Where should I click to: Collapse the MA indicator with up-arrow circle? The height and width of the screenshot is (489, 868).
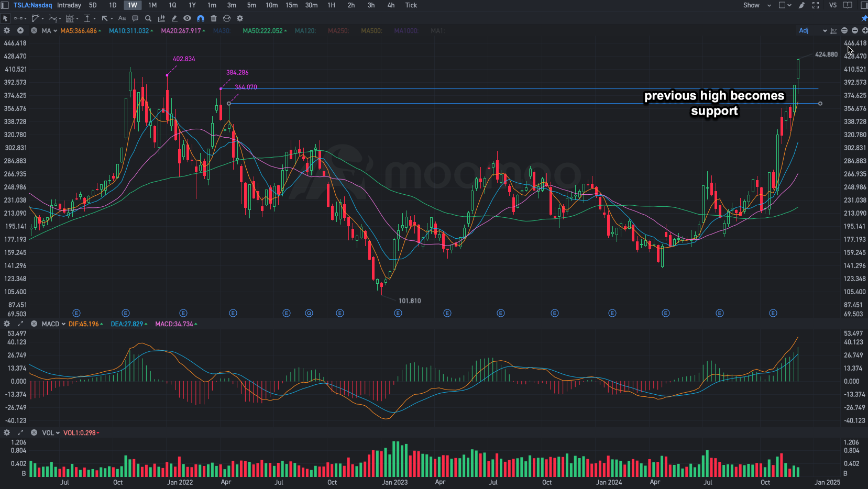tap(20, 31)
